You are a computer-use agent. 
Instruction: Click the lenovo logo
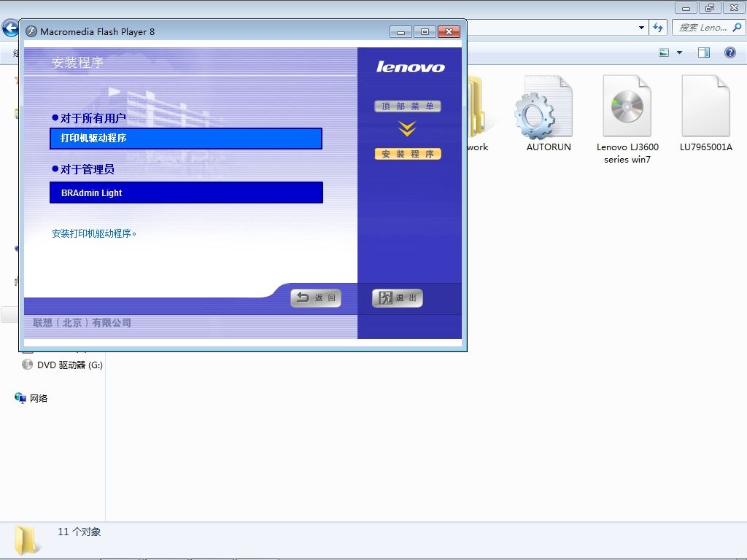[410, 66]
